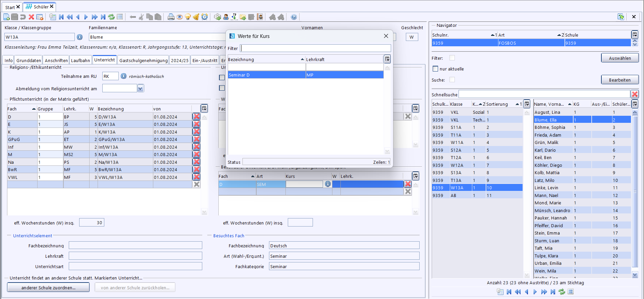This screenshot has width=644, height=299.
Task: Sort Navigator by Schulnr. column header
Action: [464, 35]
